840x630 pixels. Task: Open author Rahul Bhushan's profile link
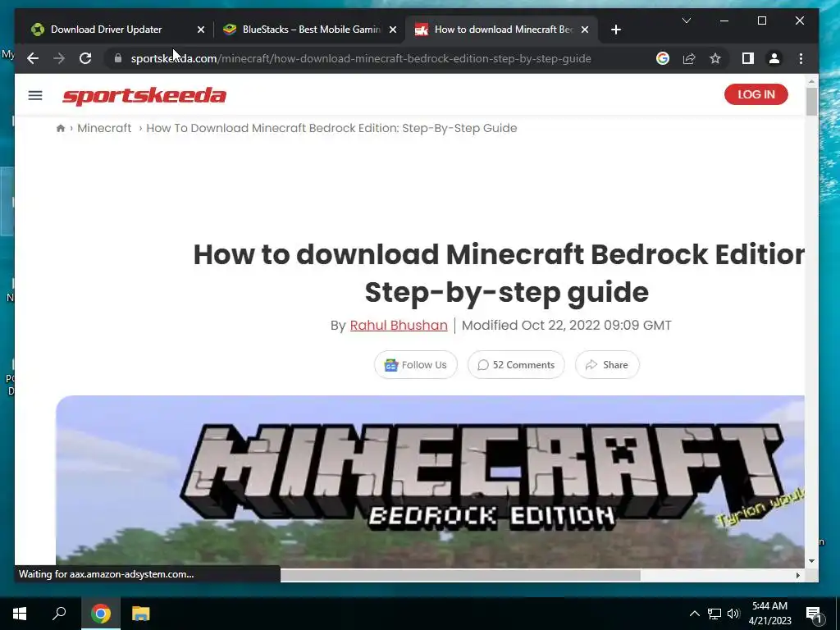399,325
